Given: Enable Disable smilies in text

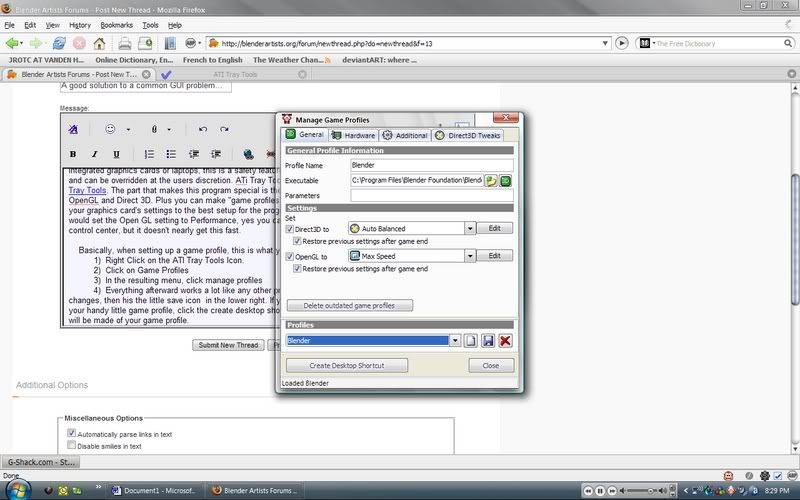Looking at the screenshot, I should click(71, 445).
